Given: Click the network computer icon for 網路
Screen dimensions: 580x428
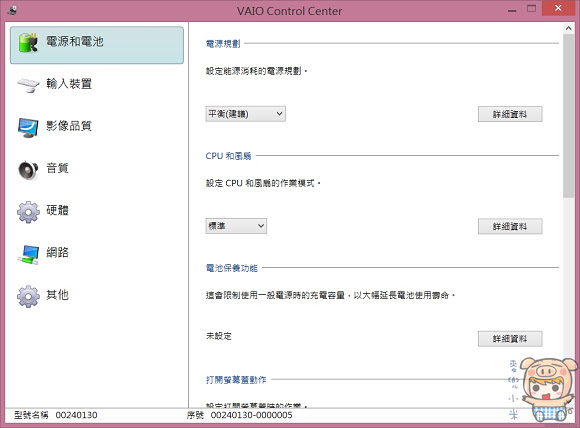Looking at the screenshot, I should (x=28, y=255).
